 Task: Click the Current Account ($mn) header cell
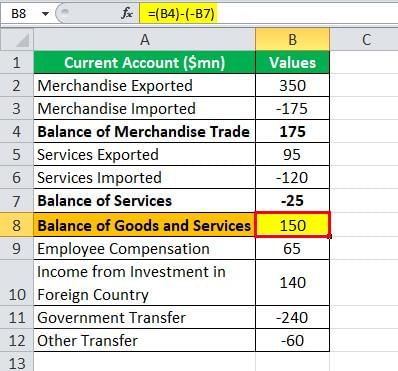144,62
